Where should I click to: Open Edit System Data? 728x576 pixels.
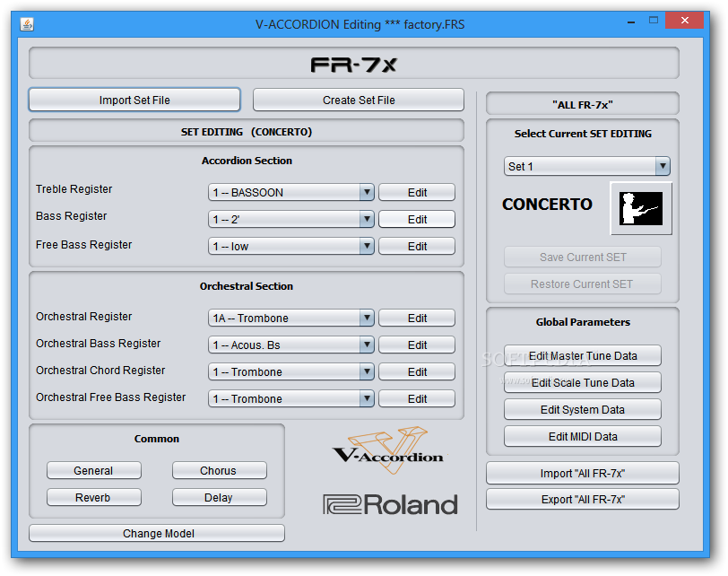583,410
